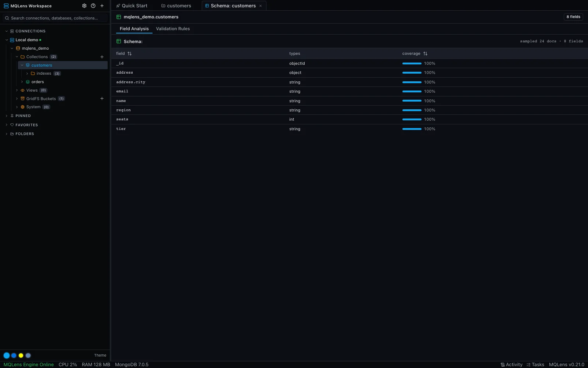Open Tasks in the status bar

pyautogui.click(x=535, y=365)
